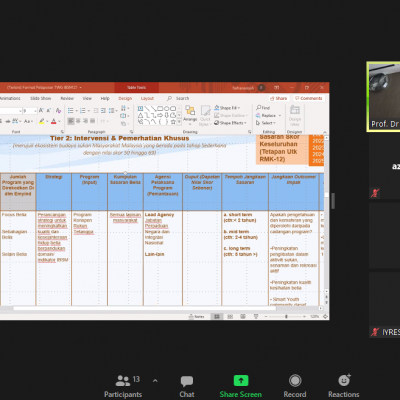Click the Decrease Font Size icon
This screenshot has width=400, height=400.
point(49,110)
